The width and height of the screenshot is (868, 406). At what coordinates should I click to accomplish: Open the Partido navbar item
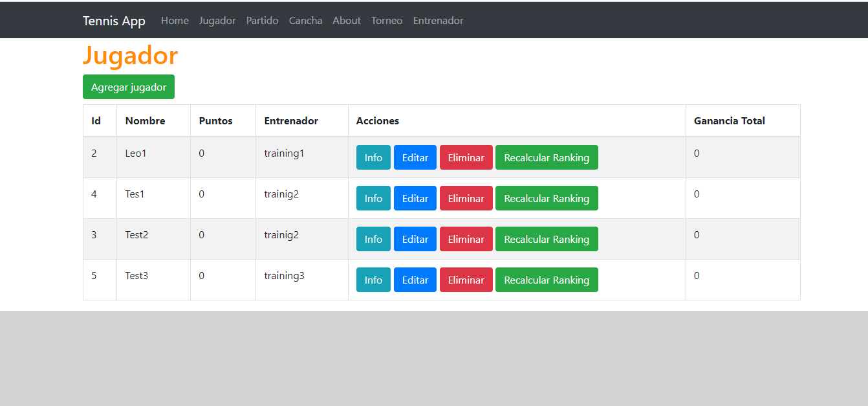(x=262, y=21)
